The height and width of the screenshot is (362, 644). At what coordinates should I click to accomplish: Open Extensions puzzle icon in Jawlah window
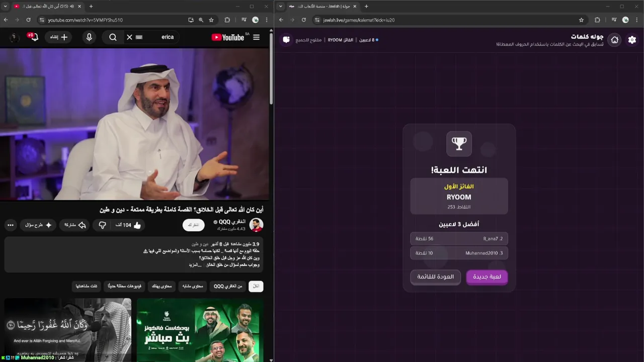598,20
